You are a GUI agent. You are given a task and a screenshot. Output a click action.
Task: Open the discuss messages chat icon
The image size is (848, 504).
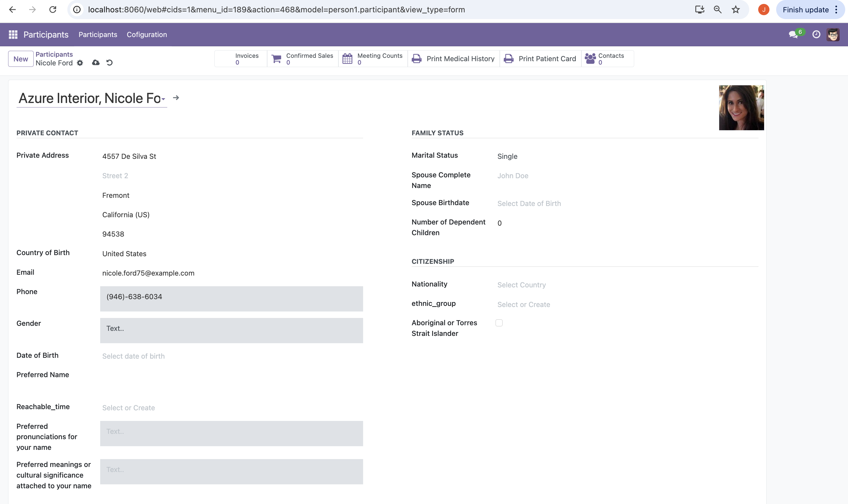793,35
